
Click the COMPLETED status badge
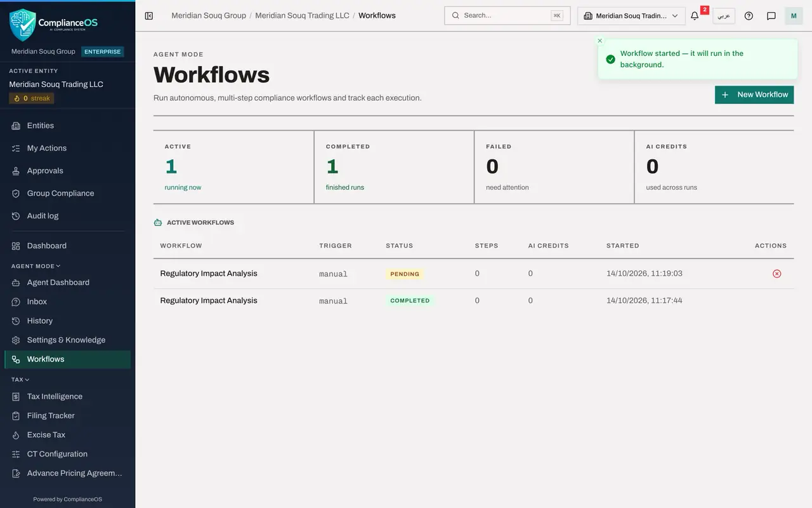[410, 301]
